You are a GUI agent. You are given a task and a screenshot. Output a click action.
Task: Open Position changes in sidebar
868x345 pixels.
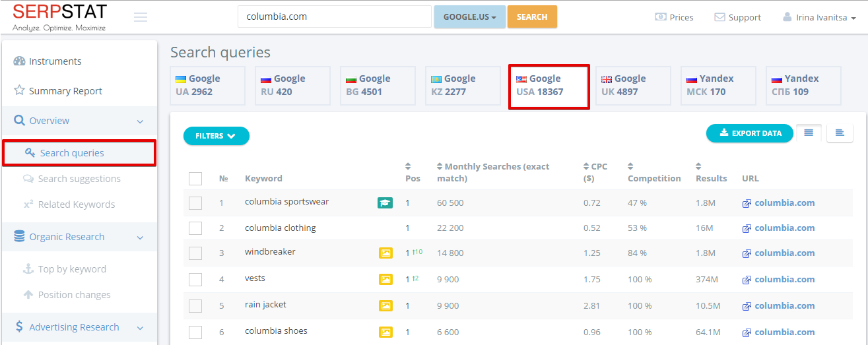click(x=74, y=295)
